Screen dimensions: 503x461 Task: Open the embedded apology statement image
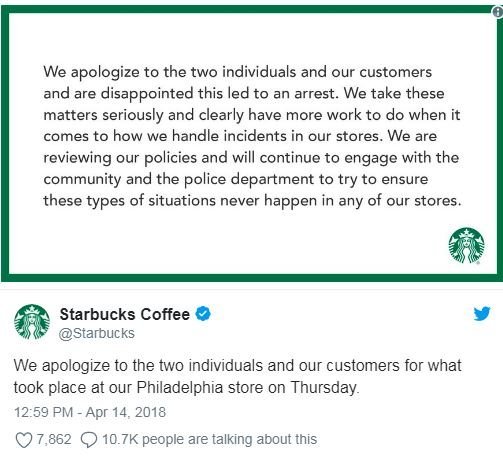coord(252,144)
